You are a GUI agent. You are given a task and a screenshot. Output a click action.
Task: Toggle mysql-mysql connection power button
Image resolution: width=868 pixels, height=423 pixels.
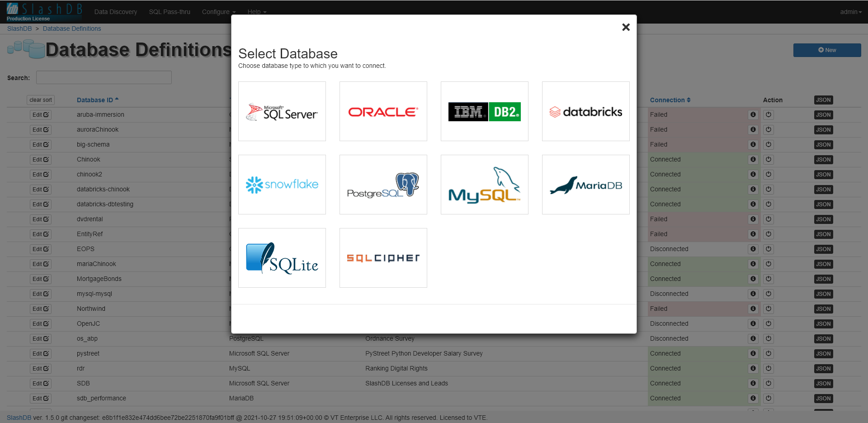769,294
